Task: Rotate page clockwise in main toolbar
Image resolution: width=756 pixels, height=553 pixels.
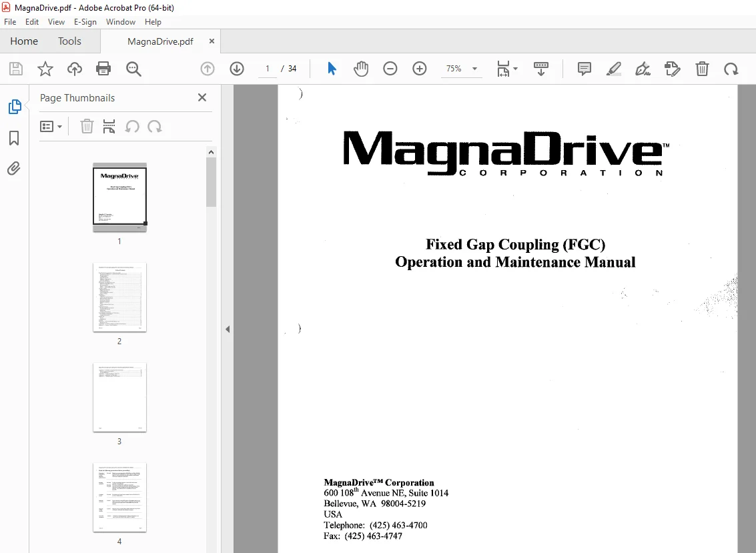Action: point(731,69)
